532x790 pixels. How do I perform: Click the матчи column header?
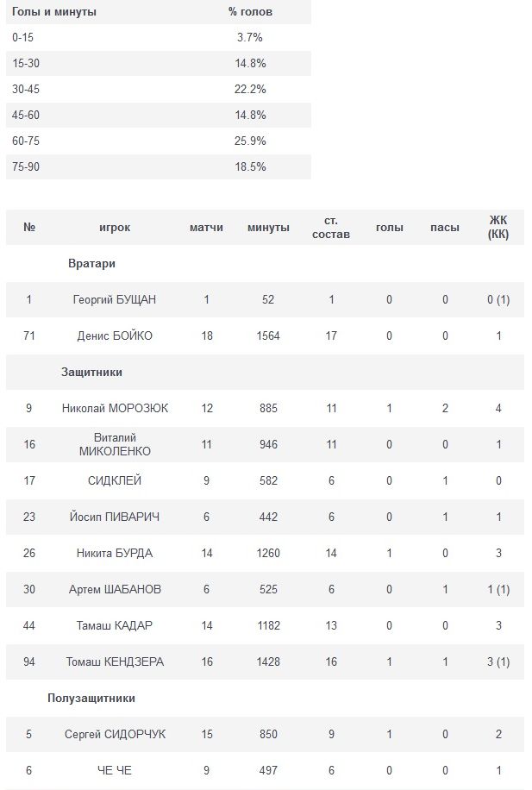pyautogui.click(x=206, y=228)
